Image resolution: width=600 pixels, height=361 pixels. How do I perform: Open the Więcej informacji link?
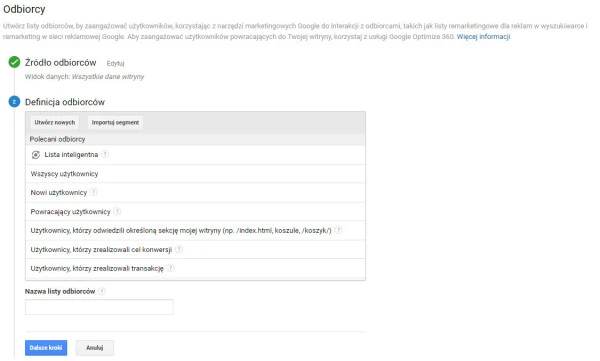pos(483,37)
